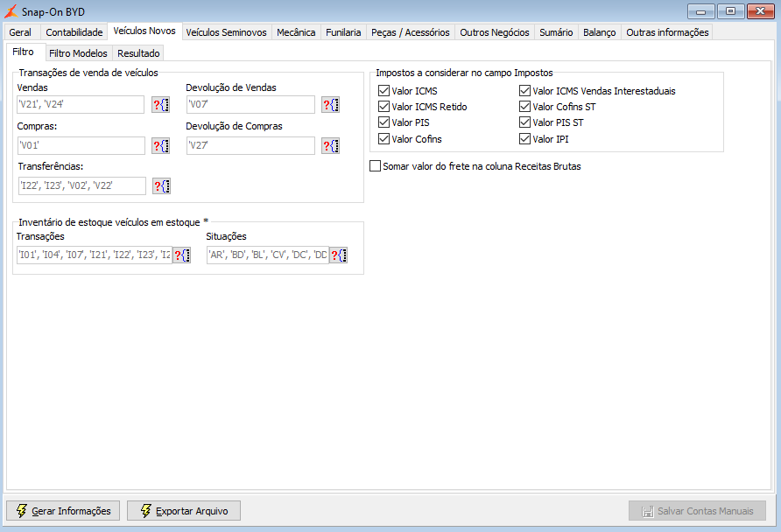Uncheck the Valor ICMS checkbox

tap(383, 91)
